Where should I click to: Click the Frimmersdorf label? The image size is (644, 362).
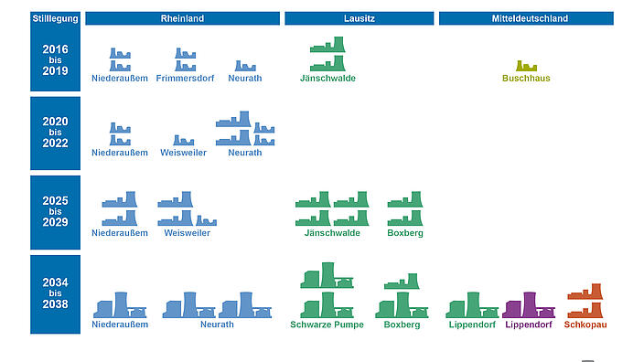[x=185, y=78]
